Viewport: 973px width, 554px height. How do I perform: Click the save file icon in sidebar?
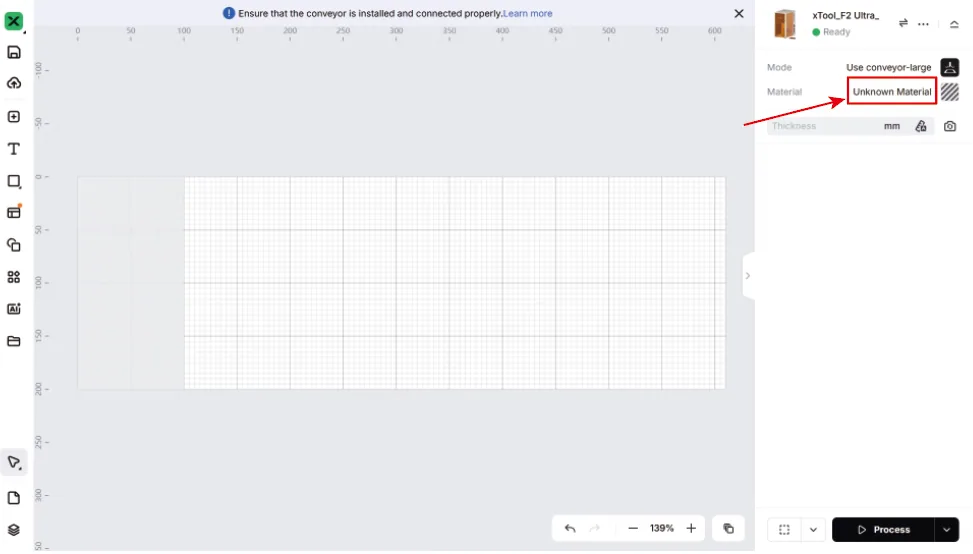click(14, 52)
